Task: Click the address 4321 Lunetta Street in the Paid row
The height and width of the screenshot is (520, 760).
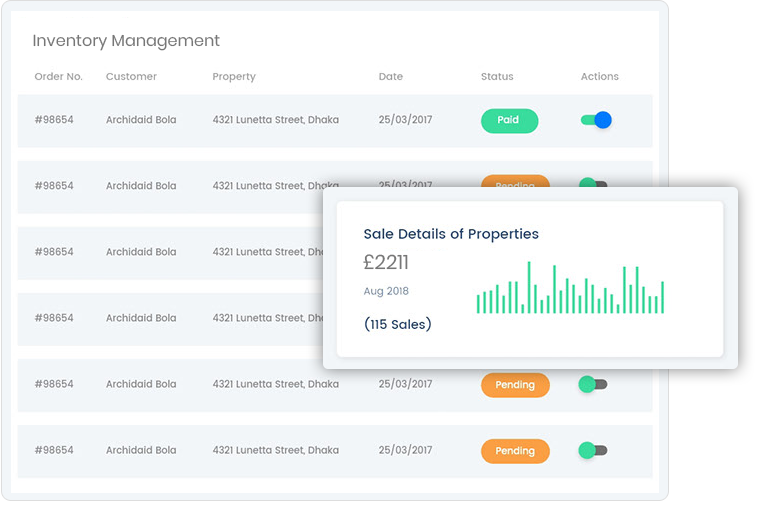Action: point(275,120)
